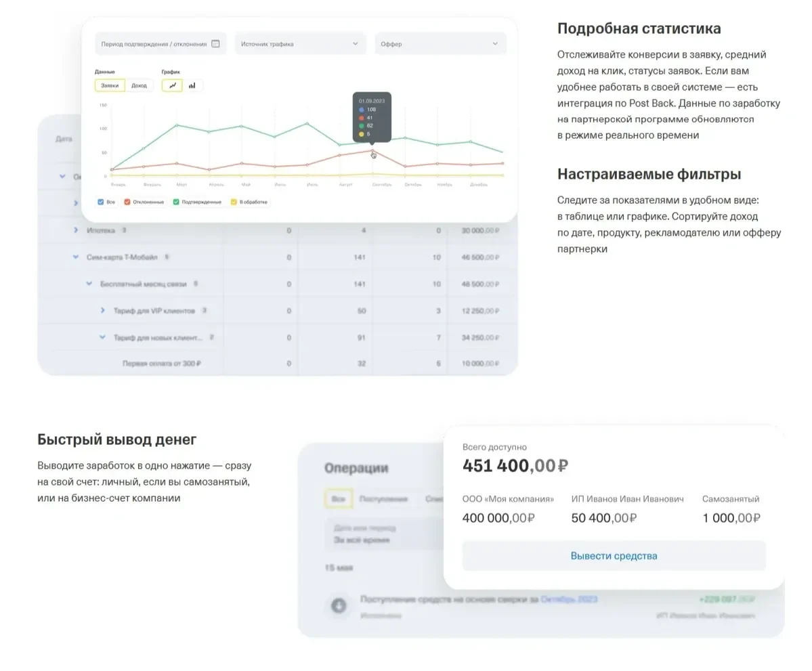
Task: Open the Источник трафика dropdown
Action: (x=301, y=44)
